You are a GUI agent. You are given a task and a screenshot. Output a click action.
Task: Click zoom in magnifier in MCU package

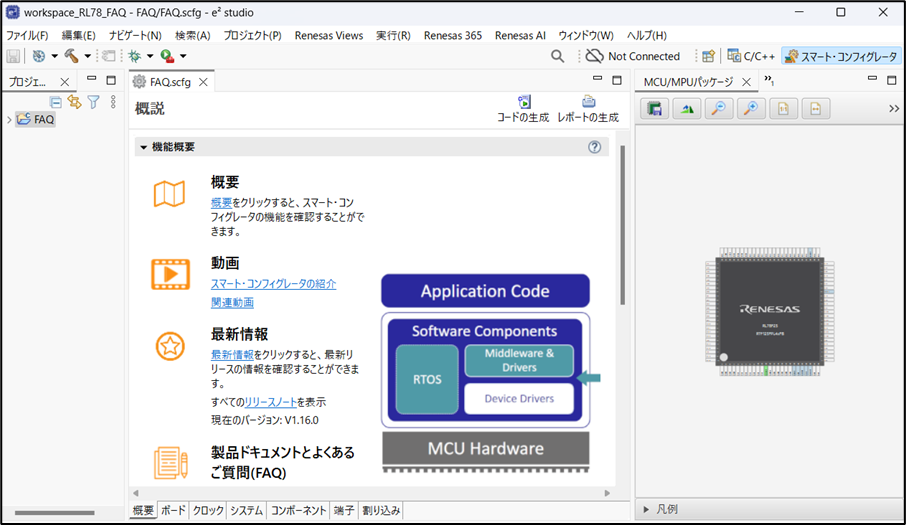tap(751, 109)
